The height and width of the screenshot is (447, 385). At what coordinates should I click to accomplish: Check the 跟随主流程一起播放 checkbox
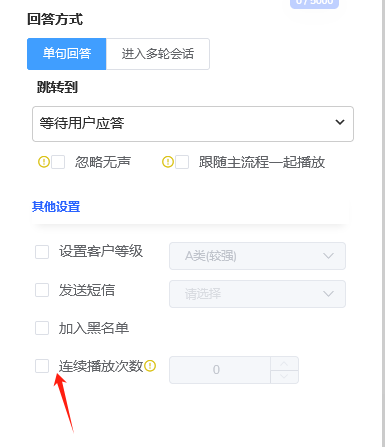(182, 162)
